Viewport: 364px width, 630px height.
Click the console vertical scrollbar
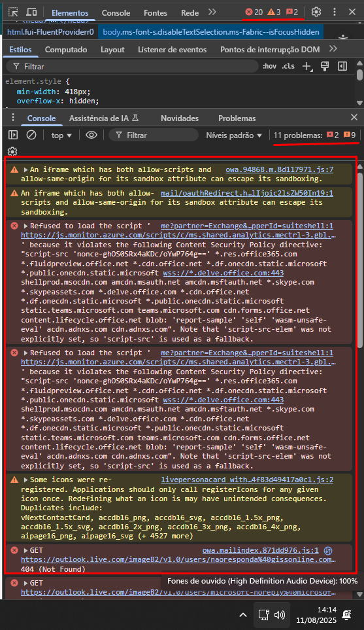pos(360,261)
